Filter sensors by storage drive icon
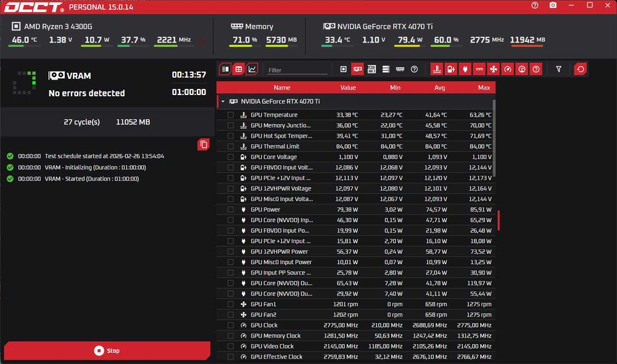Screen dimensions: 617x364 point(386,69)
